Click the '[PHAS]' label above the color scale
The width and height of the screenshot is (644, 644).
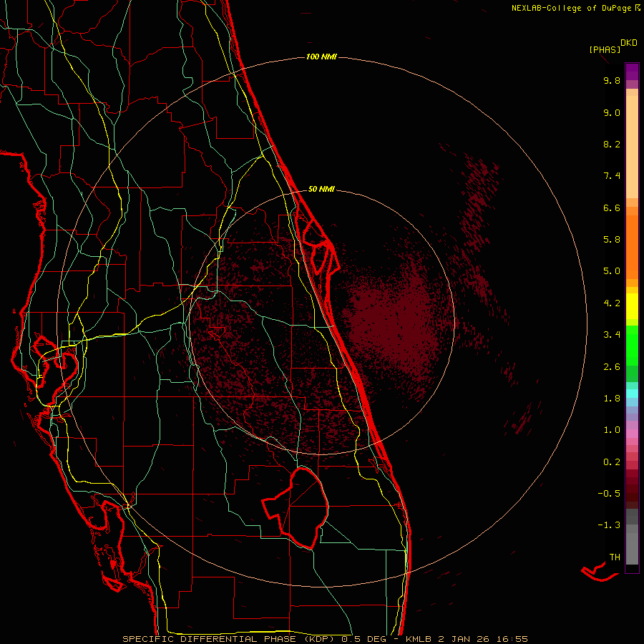605,49
